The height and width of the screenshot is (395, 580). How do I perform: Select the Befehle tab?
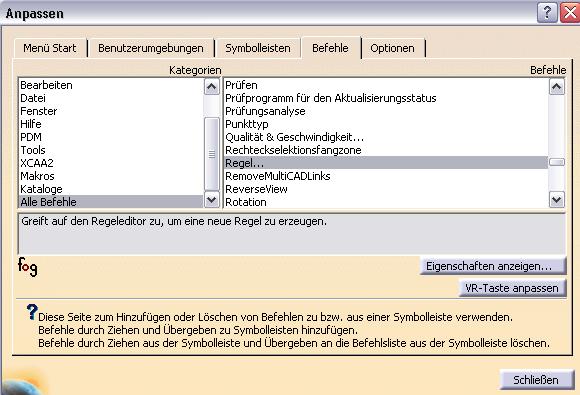coord(330,48)
